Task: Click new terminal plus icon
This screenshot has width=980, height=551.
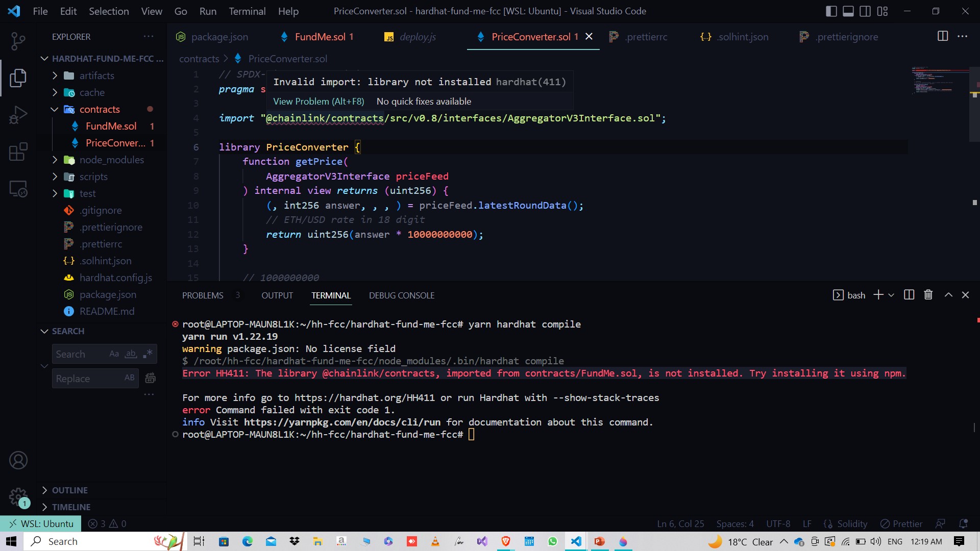Action: point(878,295)
